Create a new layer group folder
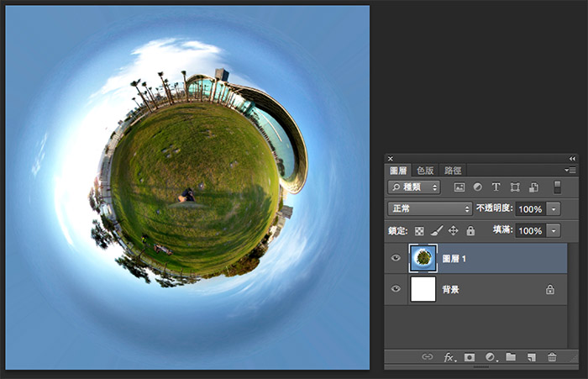Viewport: 588px width, 379px height. click(x=511, y=357)
